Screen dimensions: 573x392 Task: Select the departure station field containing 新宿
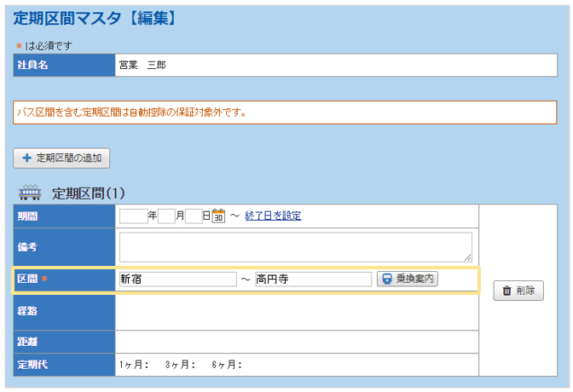(x=177, y=279)
